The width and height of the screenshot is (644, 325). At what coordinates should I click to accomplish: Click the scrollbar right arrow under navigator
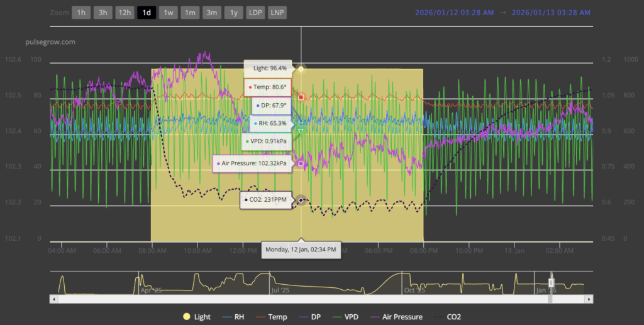589,299
